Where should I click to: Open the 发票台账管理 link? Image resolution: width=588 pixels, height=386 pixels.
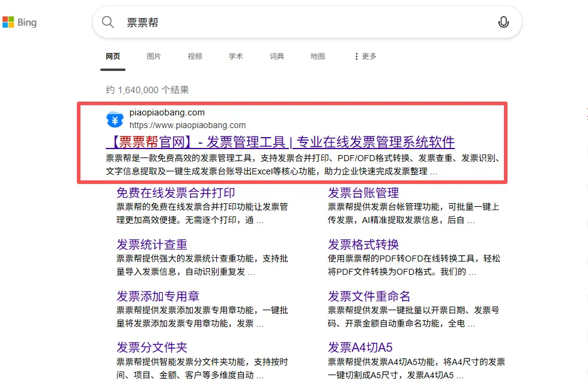363,193
